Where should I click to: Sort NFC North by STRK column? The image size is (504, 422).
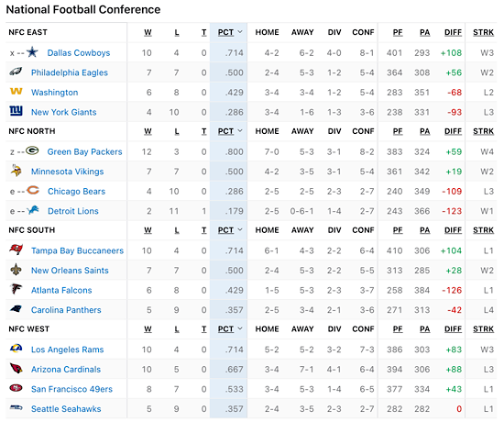point(484,131)
